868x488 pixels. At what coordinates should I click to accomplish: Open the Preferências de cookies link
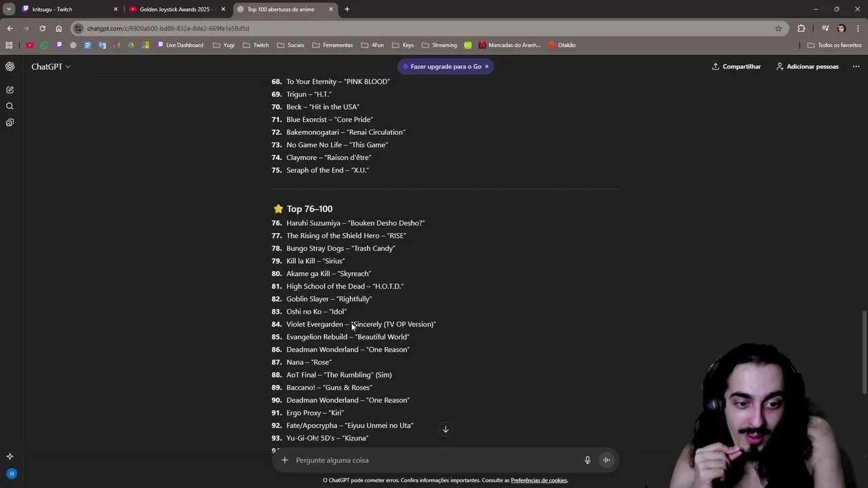tap(539, 481)
